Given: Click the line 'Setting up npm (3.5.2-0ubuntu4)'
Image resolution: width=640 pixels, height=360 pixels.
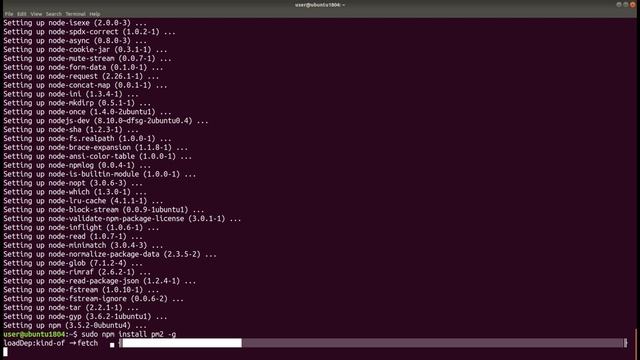Looking at the screenshot, I should (75, 325).
